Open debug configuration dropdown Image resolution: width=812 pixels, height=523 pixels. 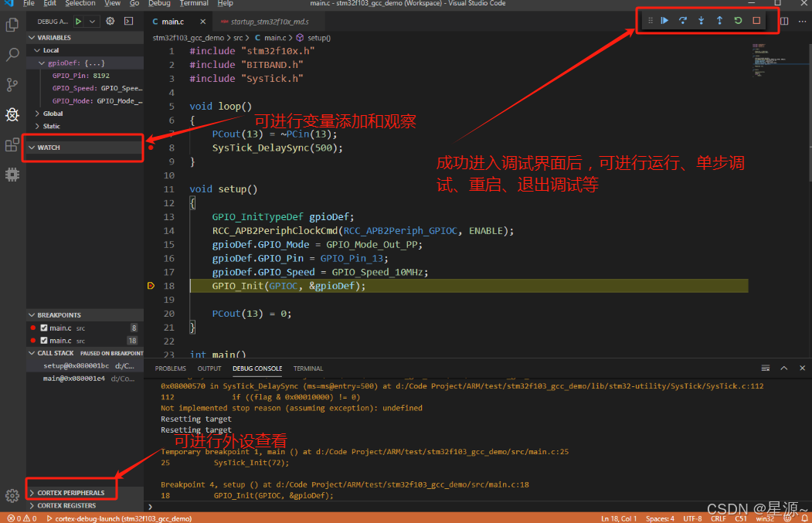tap(92, 21)
